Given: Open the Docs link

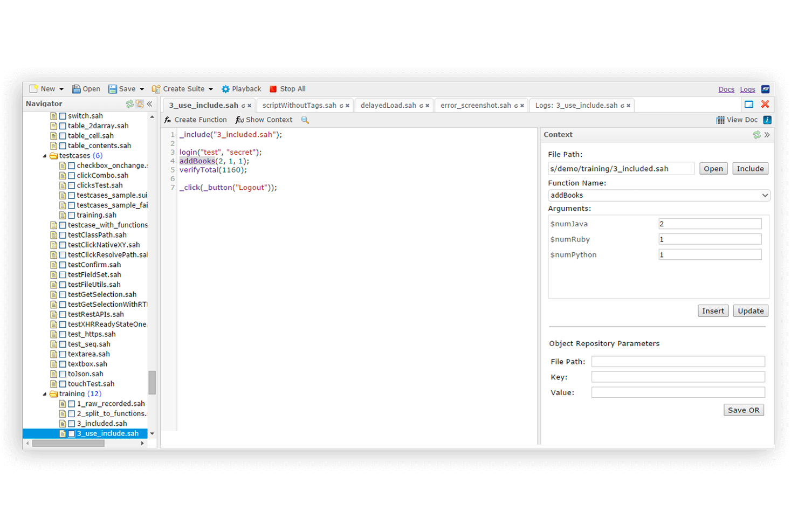Looking at the screenshot, I should point(726,89).
